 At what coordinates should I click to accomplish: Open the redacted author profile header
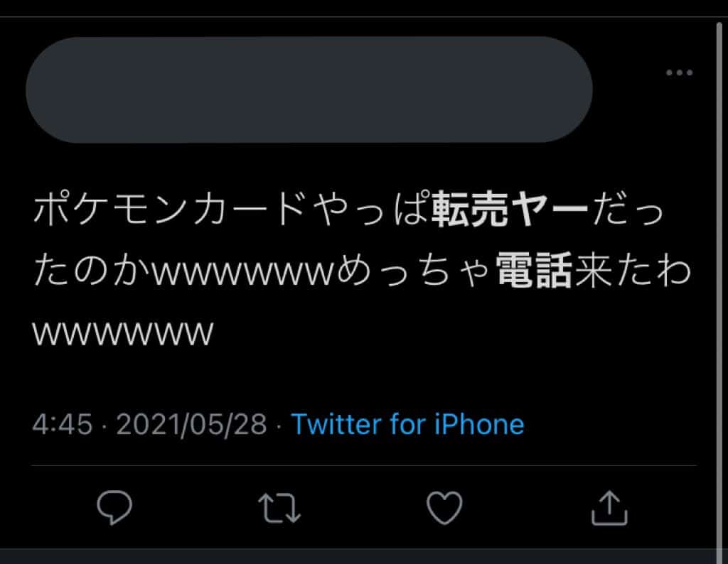pos(309,90)
